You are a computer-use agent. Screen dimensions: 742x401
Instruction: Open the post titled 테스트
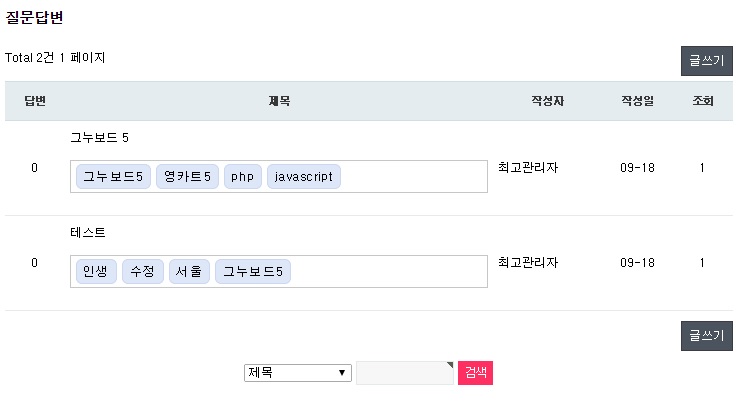tap(88, 232)
